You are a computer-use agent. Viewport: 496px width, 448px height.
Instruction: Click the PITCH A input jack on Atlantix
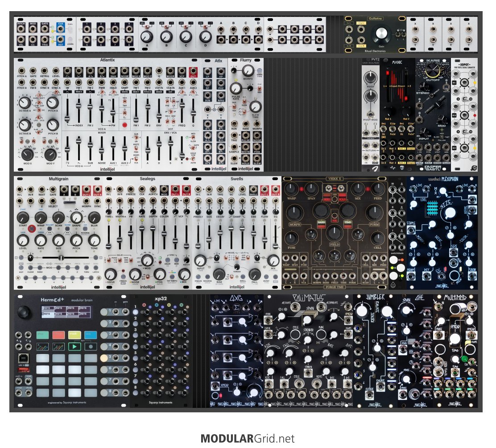click(x=21, y=71)
